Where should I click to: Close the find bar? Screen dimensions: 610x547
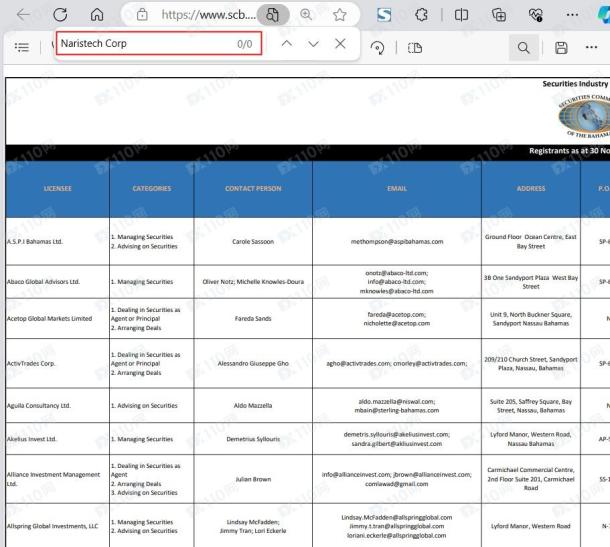coord(340,43)
